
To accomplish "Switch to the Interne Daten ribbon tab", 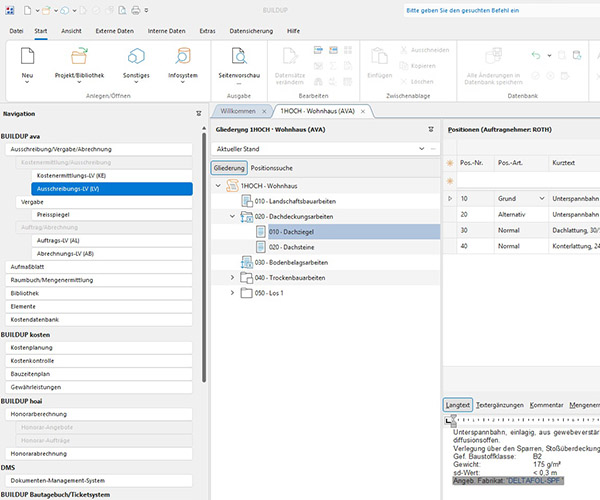I will click(166, 31).
